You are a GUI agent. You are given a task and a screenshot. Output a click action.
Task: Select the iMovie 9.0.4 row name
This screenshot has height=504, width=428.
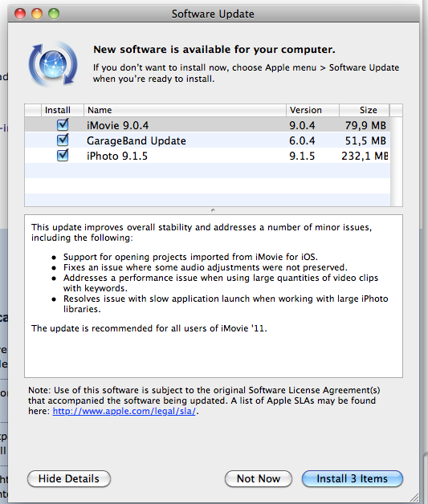[118, 125]
